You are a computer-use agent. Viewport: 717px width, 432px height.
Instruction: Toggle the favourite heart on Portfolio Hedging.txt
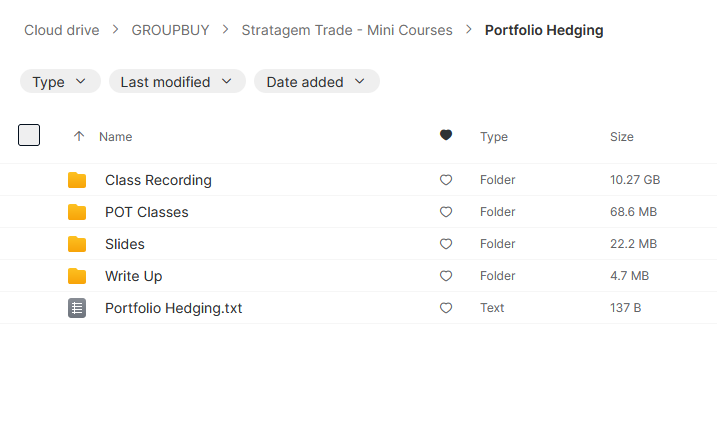click(x=446, y=308)
